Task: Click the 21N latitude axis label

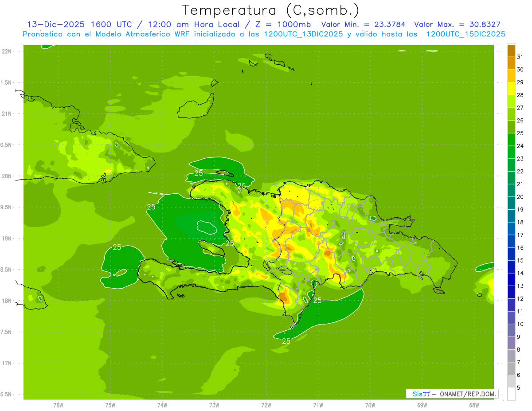Action: click(7, 114)
